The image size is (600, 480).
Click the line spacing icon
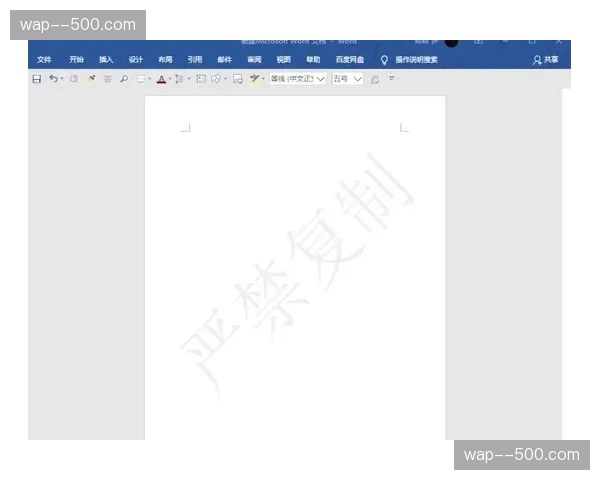[x=179, y=78]
